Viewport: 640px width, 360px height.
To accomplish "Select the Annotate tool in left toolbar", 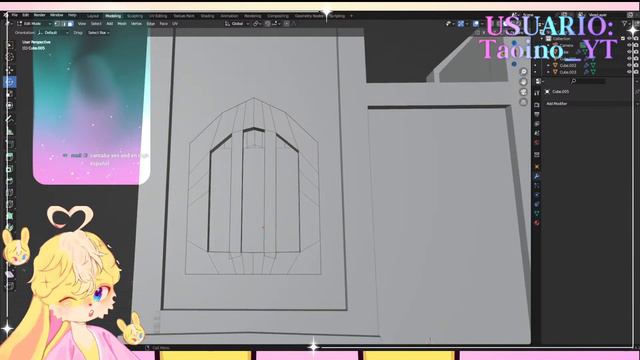I will pos(10,119).
